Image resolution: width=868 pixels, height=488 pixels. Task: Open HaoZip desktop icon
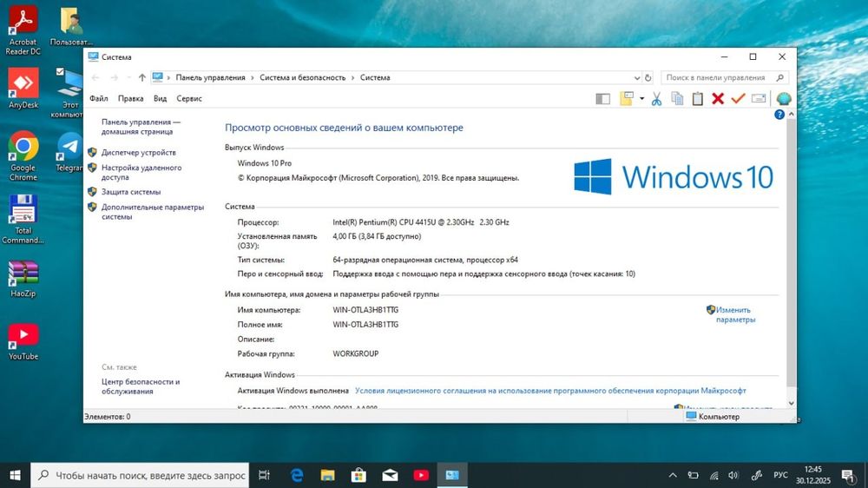click(x=23, y=279)
